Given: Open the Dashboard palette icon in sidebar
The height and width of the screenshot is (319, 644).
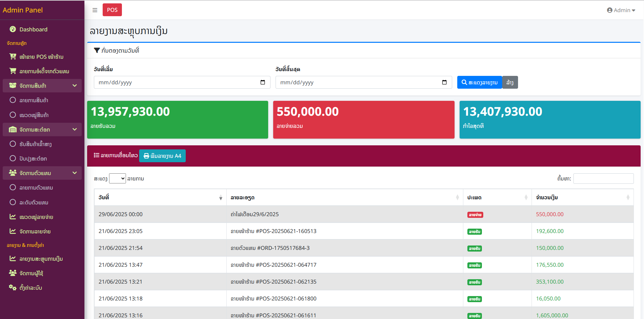Looking at the screenshot, I should (13, 29).
